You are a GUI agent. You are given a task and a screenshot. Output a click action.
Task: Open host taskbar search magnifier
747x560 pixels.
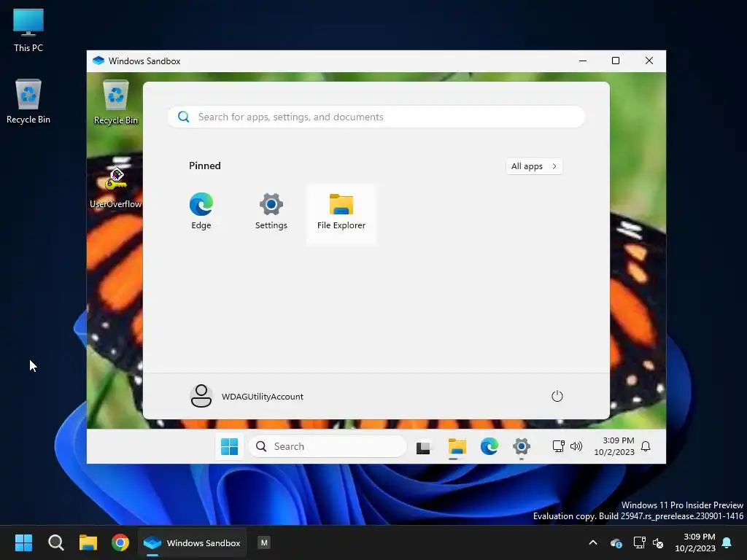(55, 542)
